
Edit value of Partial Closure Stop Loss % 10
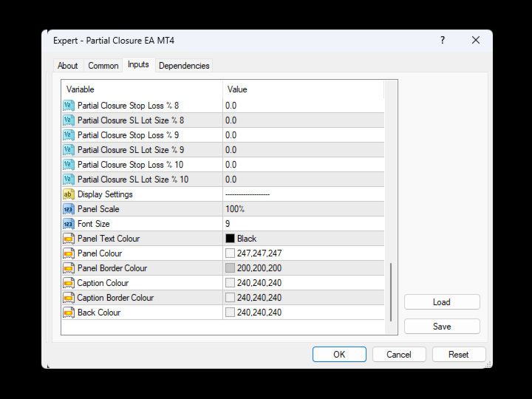pyautogui.click(x=304, y=165)
